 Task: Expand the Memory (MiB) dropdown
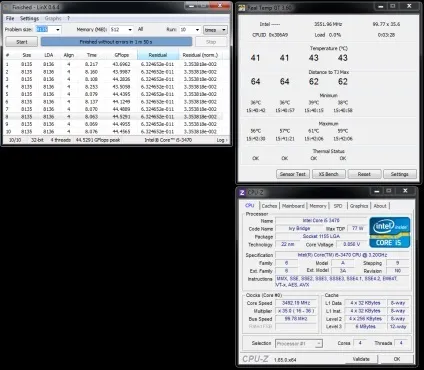tap(130, 30)
